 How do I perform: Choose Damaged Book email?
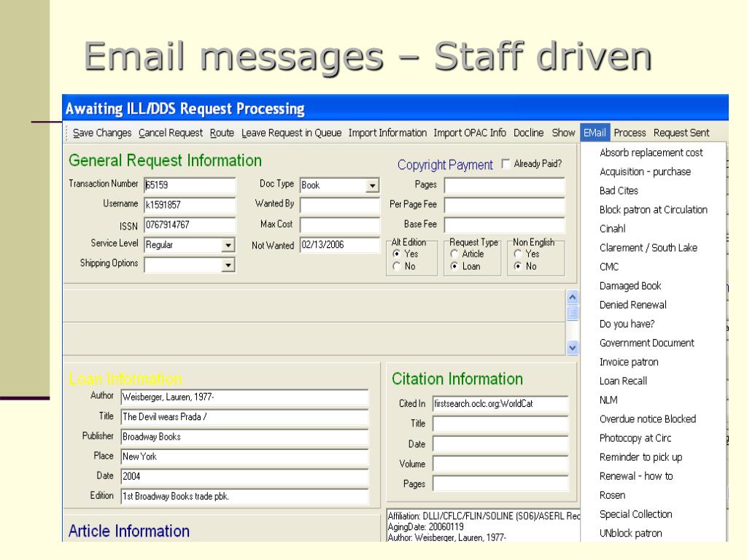[x=630, y=286]
